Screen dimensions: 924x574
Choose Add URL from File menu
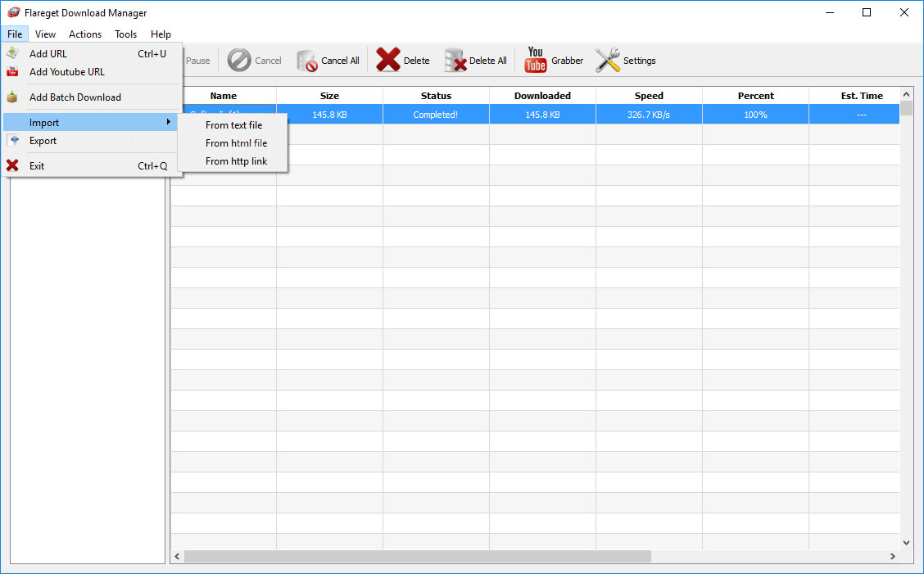(x=91, y=53)
